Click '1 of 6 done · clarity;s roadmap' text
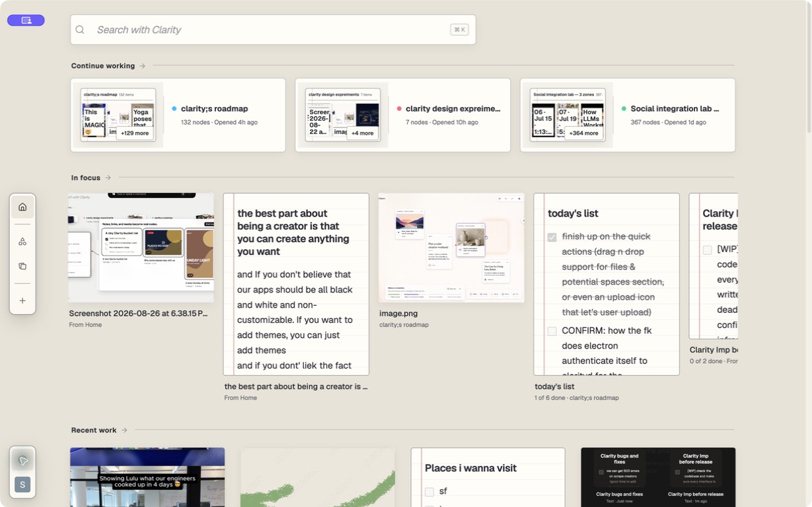This screenshot has height=507, width=812. point(577,398)
